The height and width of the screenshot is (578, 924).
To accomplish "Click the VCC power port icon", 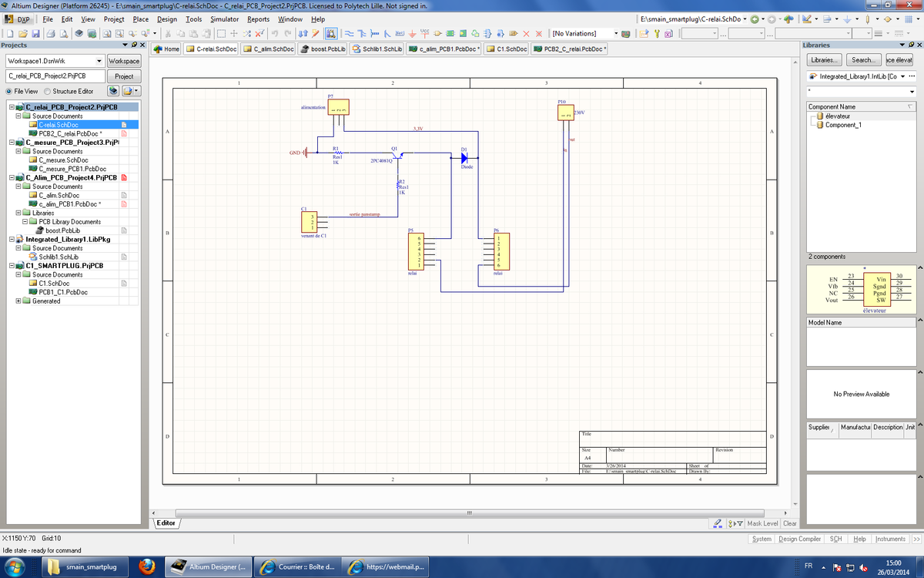I will (x=425, y=34).
